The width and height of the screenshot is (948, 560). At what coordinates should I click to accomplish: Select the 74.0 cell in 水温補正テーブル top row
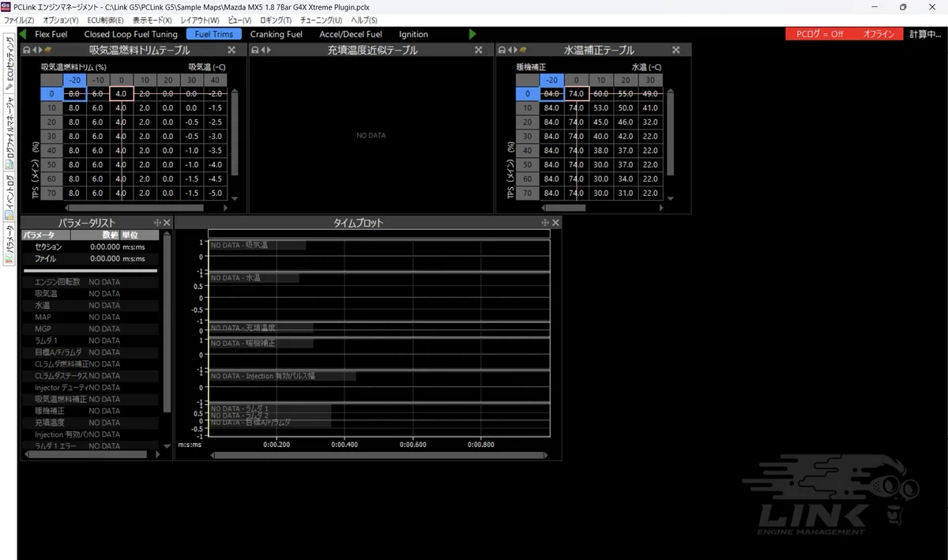[x=576, y=94]
